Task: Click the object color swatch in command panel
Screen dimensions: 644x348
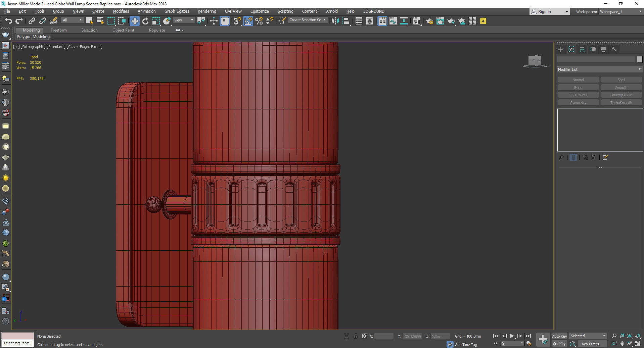Action: click(x=640, y=59)
